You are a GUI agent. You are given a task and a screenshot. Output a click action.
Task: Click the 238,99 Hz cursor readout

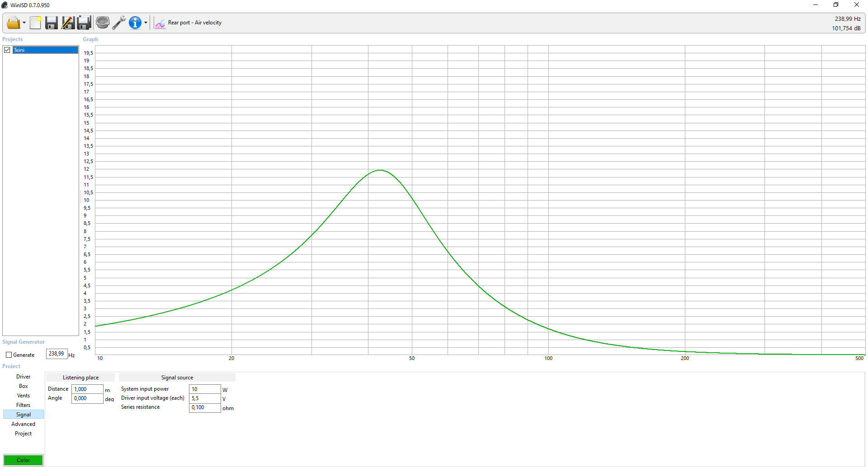coord(848,19)
